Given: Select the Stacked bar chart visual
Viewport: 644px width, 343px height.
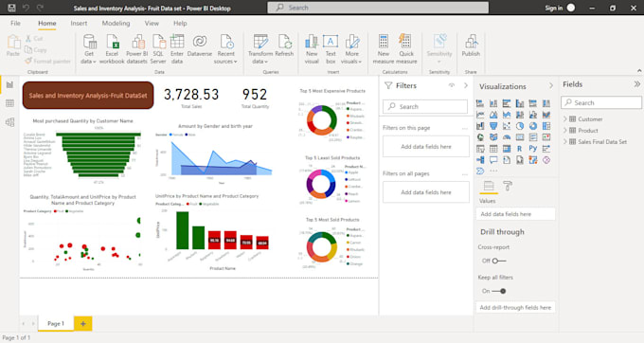Looking at the screenshot, I should (480, 103).
